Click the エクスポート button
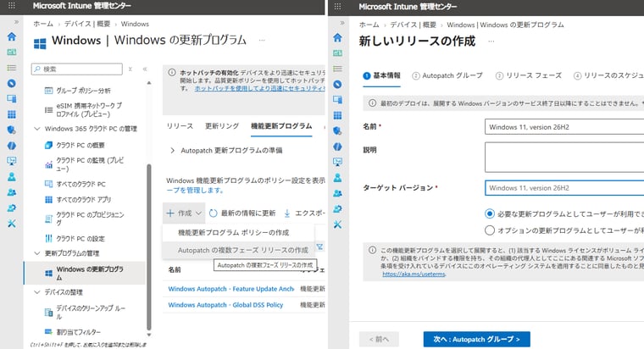Screen dimensions: 644x349 pyautogui.click(x=304, y=213)
